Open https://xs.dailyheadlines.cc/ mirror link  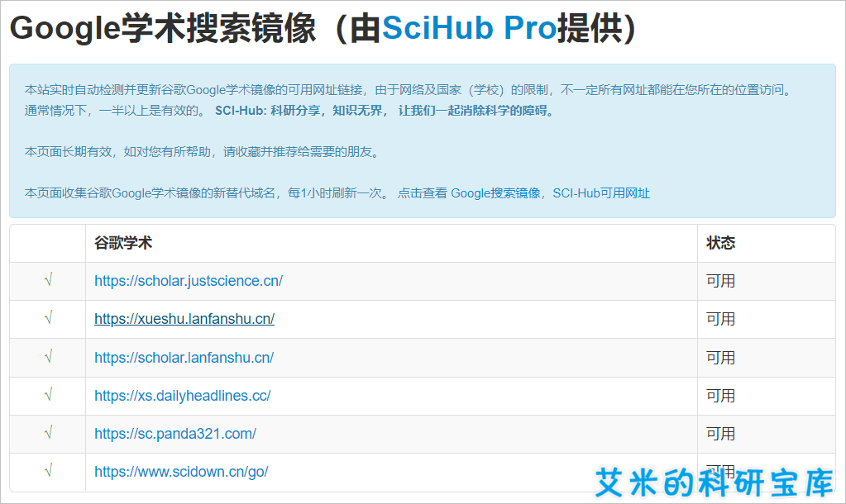point(183,396)
